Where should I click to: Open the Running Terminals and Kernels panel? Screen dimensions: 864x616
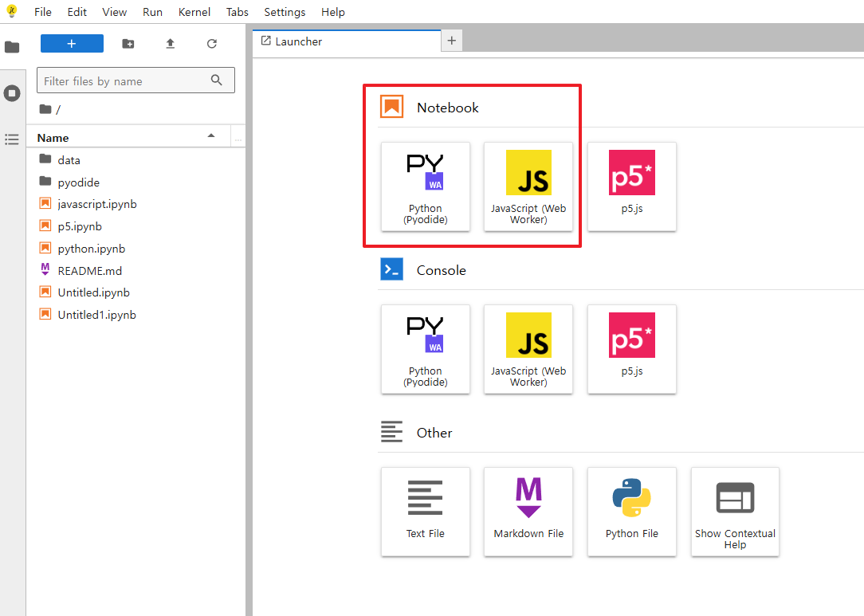point(12,93)
